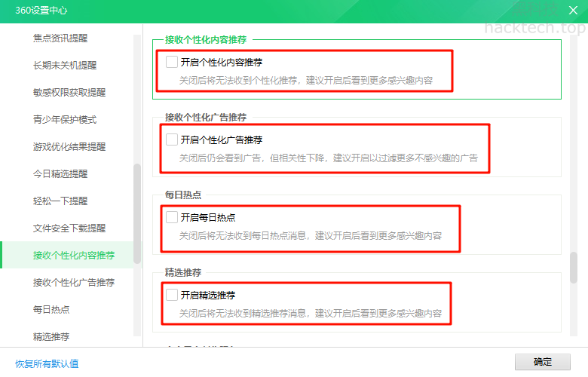Click the 开启每日热点 label text

coord(208,218)
